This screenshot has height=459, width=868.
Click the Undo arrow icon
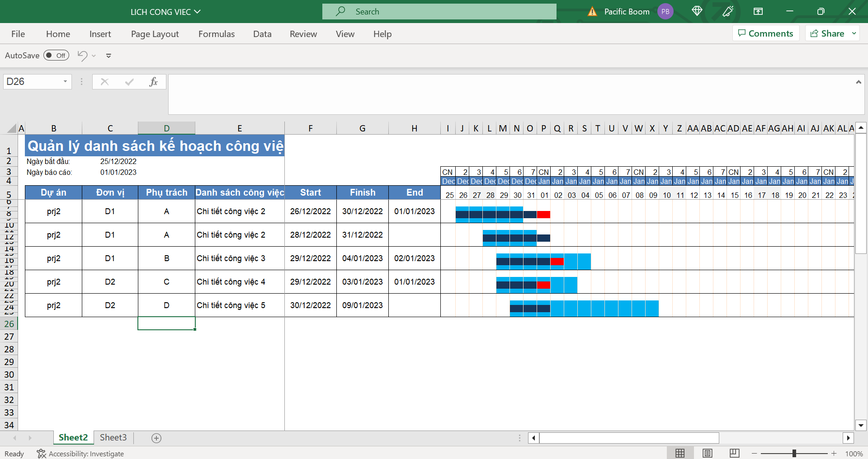[82, 56]
